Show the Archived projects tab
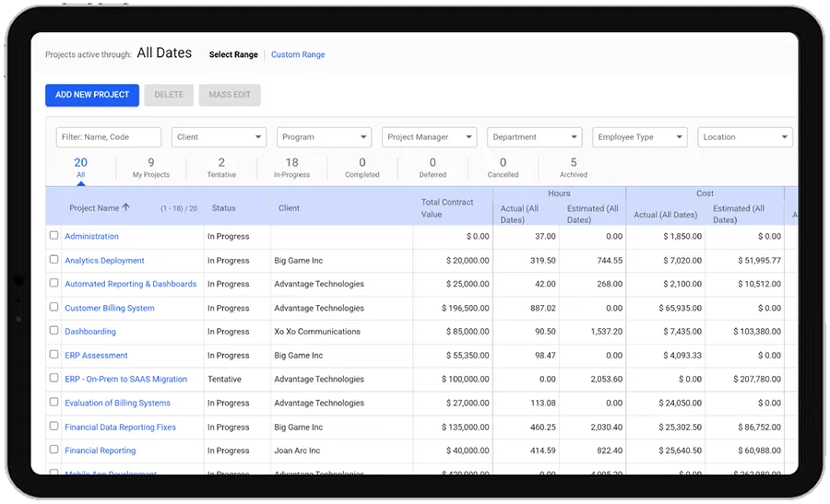Viewport: 830px width, 504px height. (x=574, y=168)
